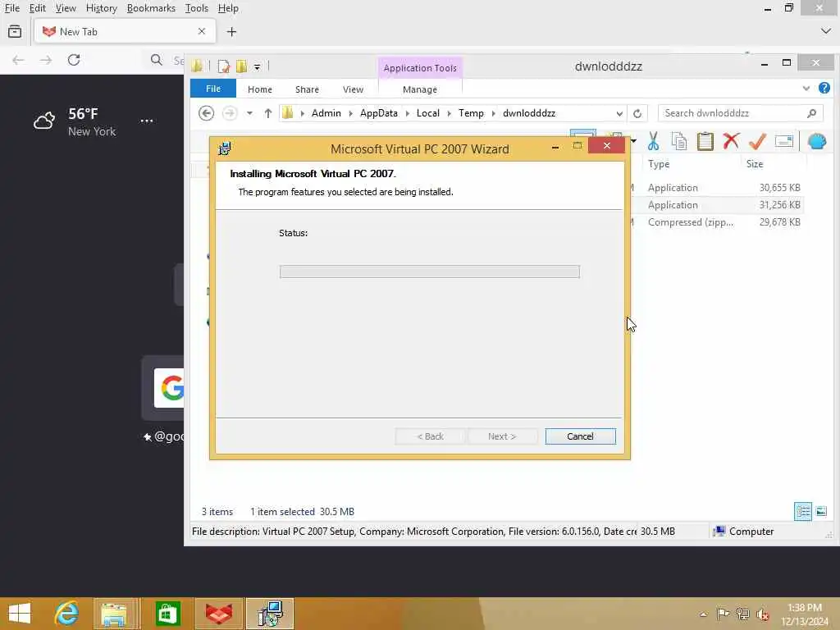The image size is (840, 630).
Task: Click the Action Center flag tray icon
Action: click(x=723, y=614)
